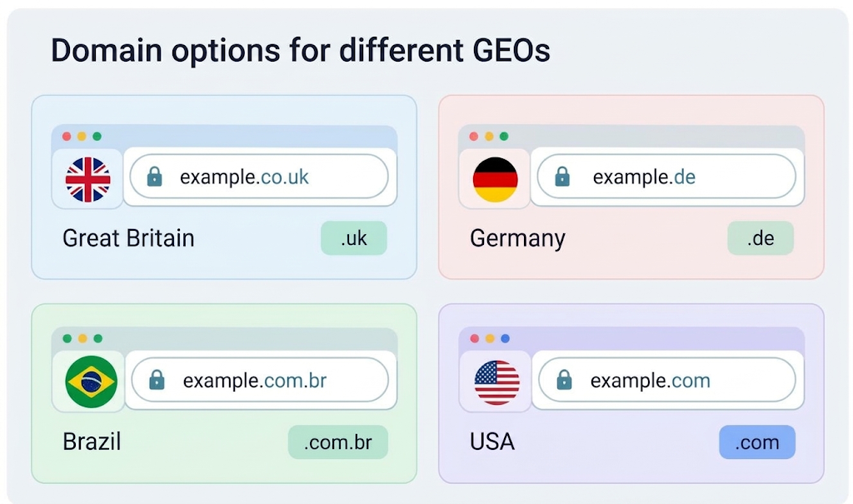Click the padlock in example.co.uk bar
853x504 pixels.
coord(154,177)
